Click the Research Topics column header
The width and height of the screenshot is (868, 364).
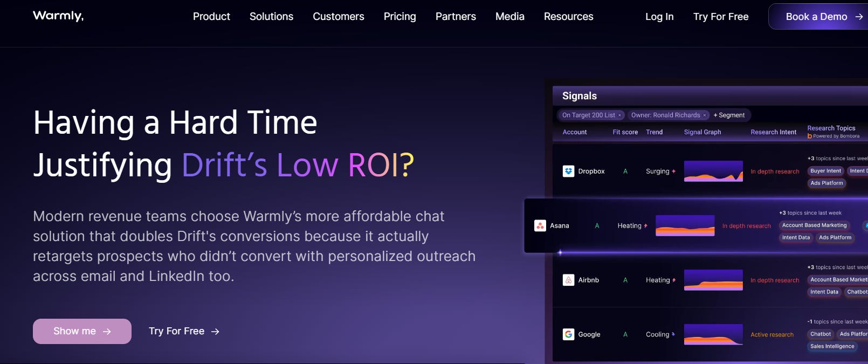[x=831, y=128]
